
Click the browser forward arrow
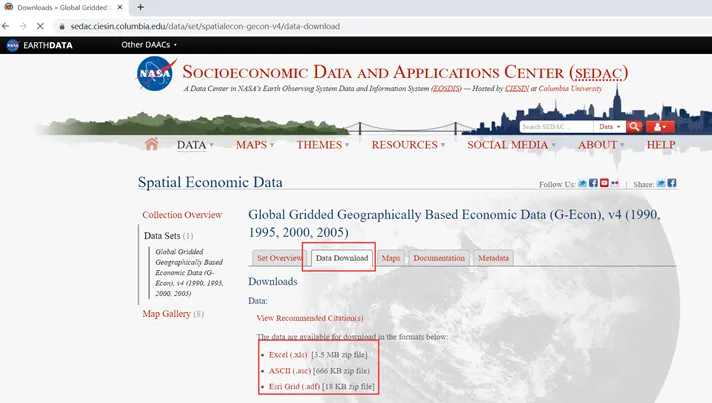[23, 26]
